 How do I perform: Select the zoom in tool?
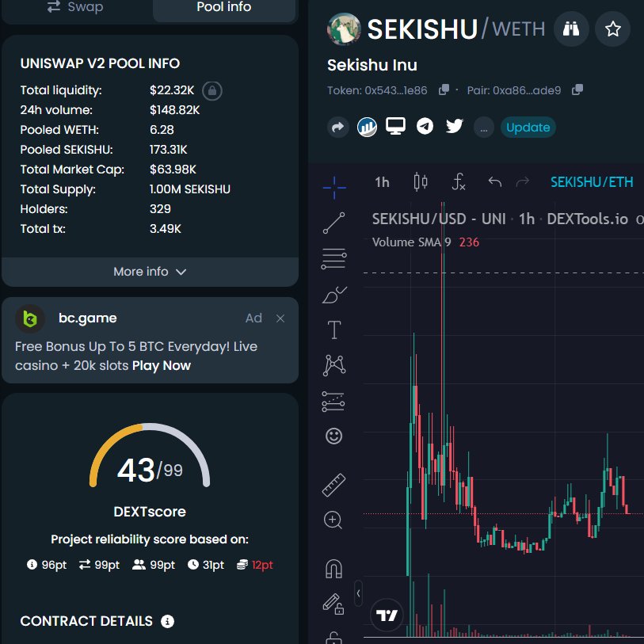[x=333, y=520]
